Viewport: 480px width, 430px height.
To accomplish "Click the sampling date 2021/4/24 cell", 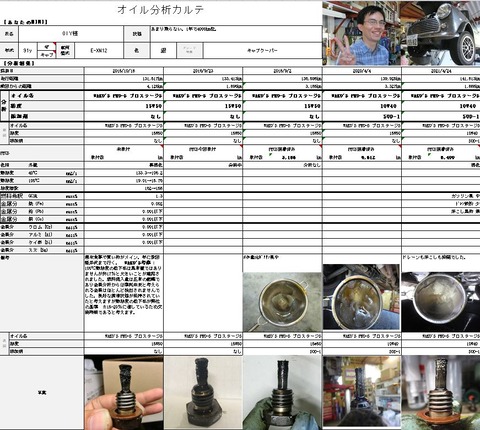I will tap(441, 71).
